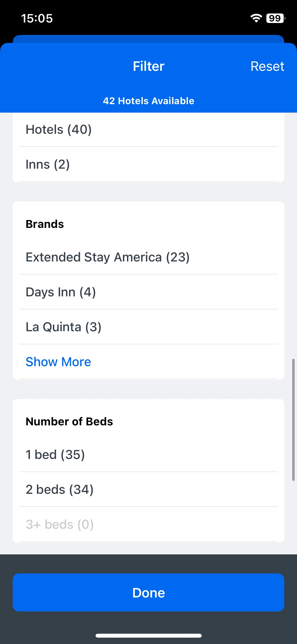Click the vertical scrollbar indicator
The image size is (297, 644).
coord(293,420)
